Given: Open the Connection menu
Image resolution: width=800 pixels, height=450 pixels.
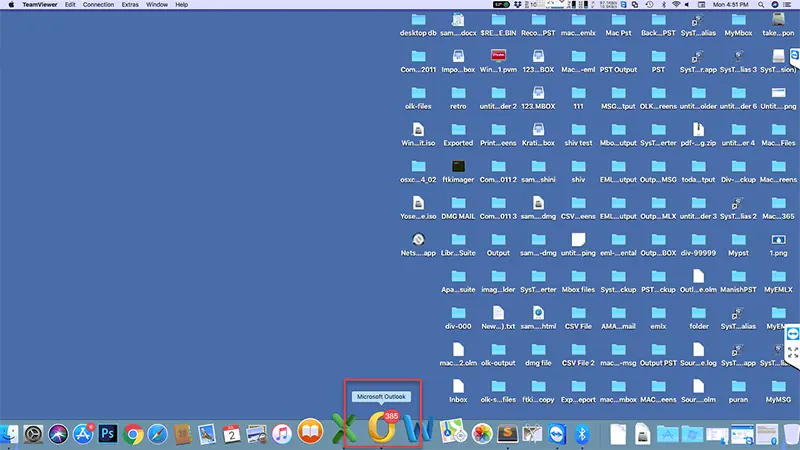Looking at the screenshot, I should (98, 5).
